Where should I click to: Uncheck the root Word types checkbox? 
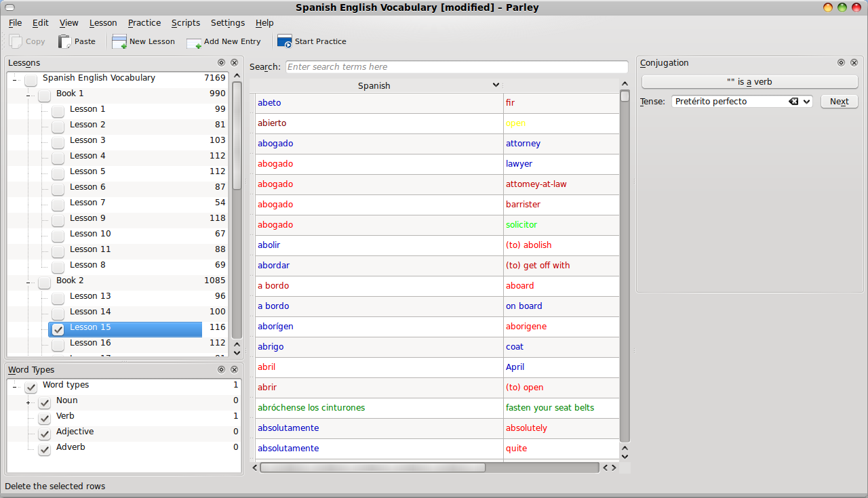tap(31, 387)
